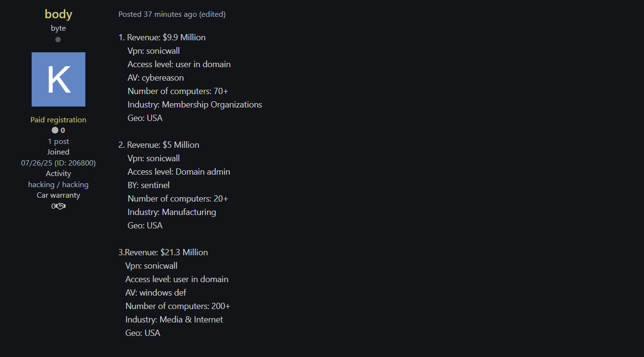Image resolution: width=644 pixels, height=357 pixels.
Task: Click the join date with ID 206800
Action: [x=59, y=163]
